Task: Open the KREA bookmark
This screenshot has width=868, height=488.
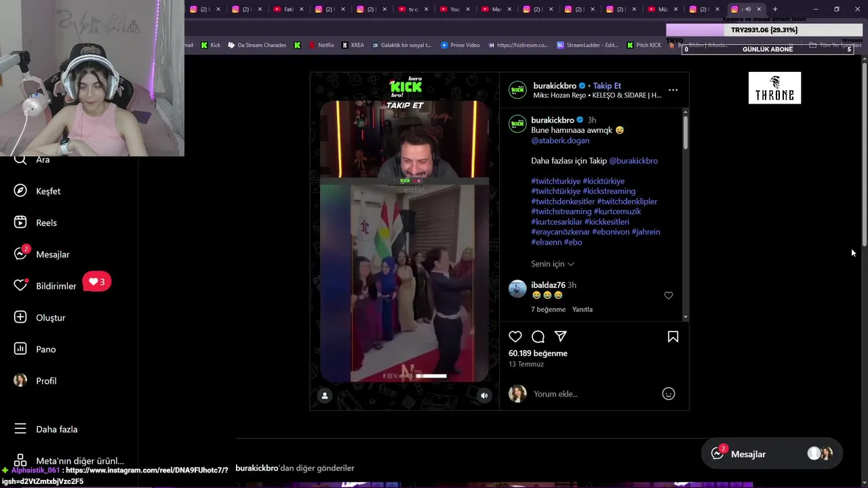Action: click(x=353, y=45)
